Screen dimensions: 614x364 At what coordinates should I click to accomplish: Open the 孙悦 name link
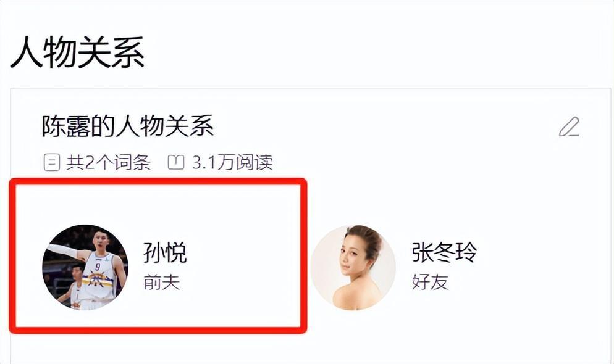pyautogui.click(x=165, y=252)
